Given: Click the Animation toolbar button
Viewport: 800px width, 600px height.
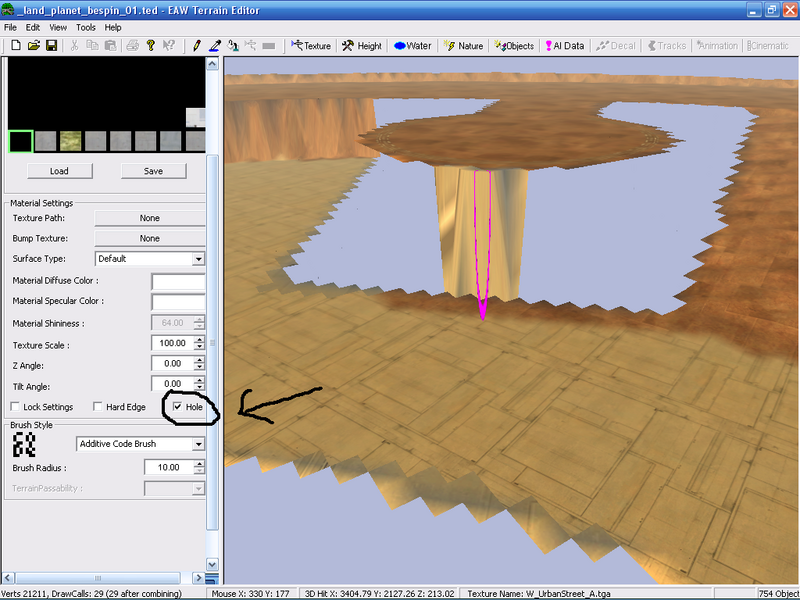Looking at the screenshot, I should point(717,45).
